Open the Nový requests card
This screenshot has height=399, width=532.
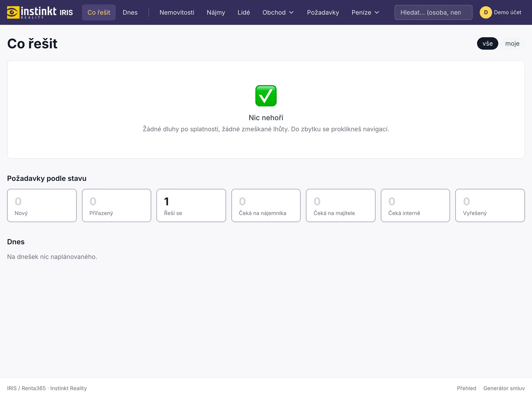[x=42, y=205]
